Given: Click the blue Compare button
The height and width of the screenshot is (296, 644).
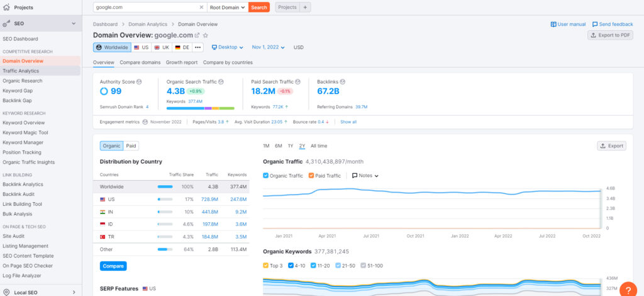Looking at the screenshot, I should (113, 266).
